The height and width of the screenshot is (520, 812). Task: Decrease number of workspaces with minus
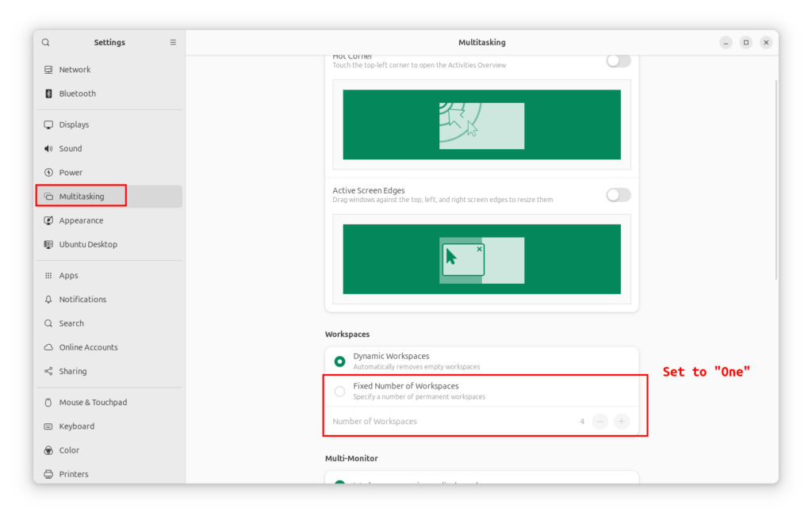point(600,422)
